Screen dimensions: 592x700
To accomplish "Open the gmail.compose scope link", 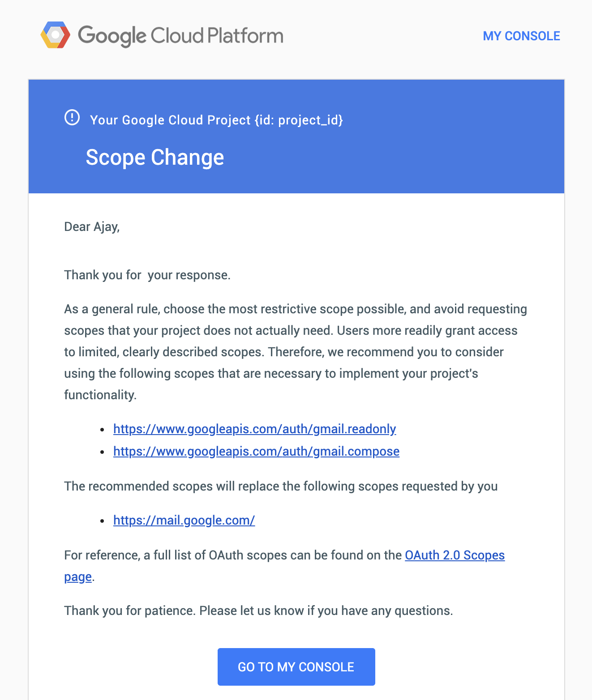I will pyautogui.click(x=256, y=451).
